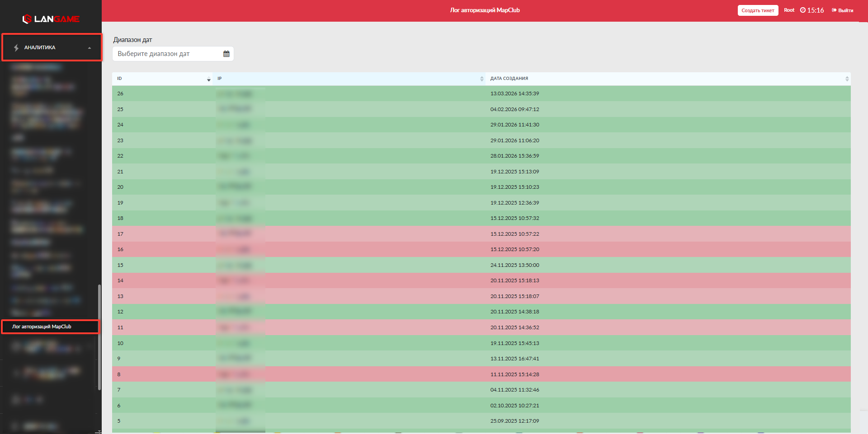This screenshot has width=868, height=434.
Task: Select date 15.12.2025 10:57:22
Action: 514,234
